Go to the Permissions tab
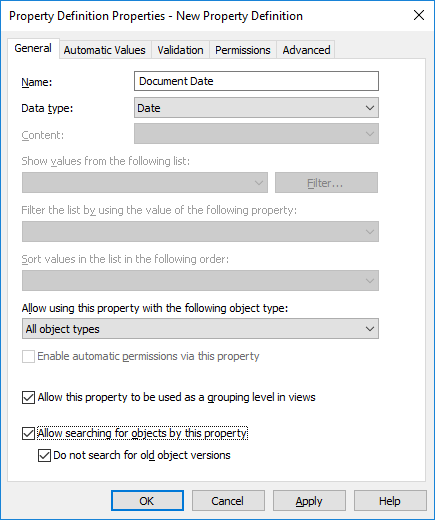This screenshot has width=435, height=520. (x=243, y=50)
